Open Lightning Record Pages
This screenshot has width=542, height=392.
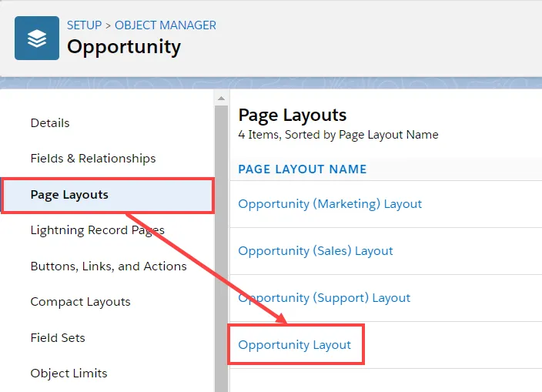(x=98, y=230)
